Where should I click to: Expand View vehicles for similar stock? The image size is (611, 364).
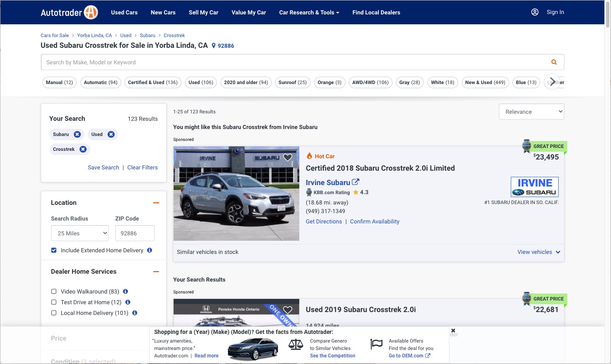[x=539, y=252]
